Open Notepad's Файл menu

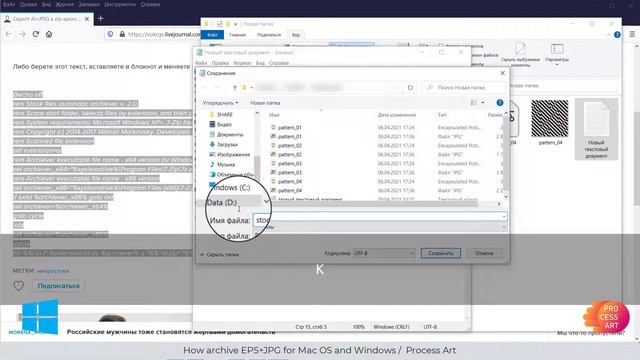tap(201, 63)
